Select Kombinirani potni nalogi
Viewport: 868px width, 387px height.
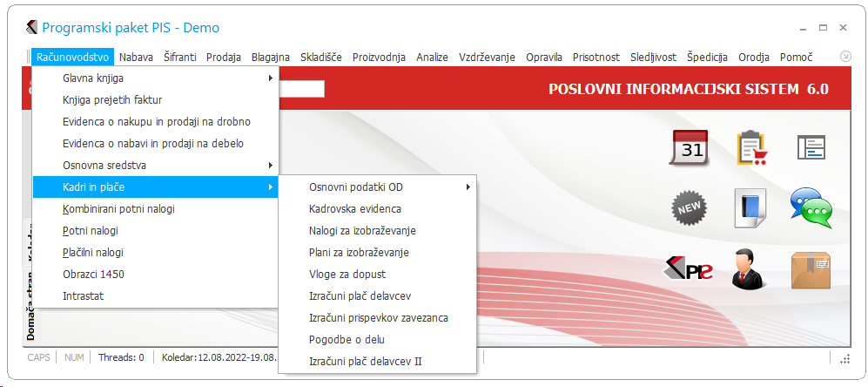tap(155, 209)
